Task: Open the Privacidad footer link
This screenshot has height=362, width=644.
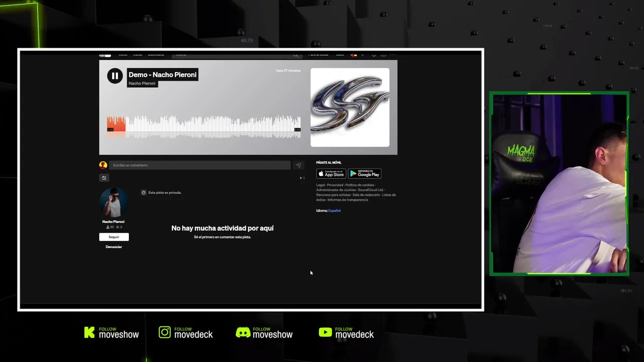Action: [x=335, y=185]
